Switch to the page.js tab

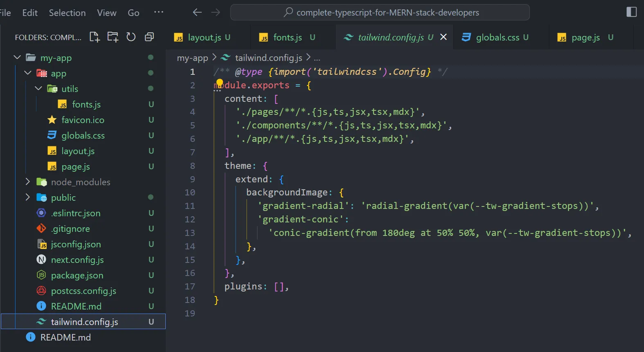[585, 38]
